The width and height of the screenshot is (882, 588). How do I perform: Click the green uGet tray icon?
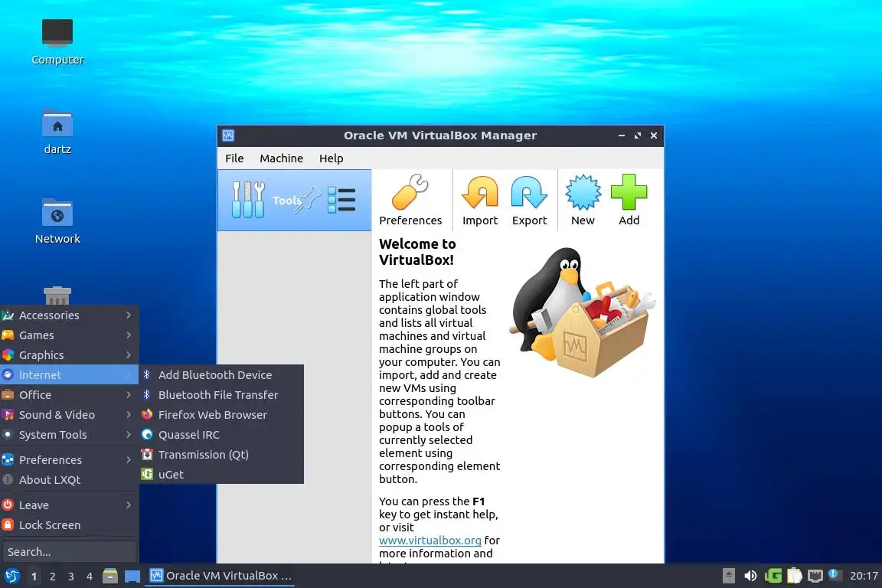click(x=773, y=576)
